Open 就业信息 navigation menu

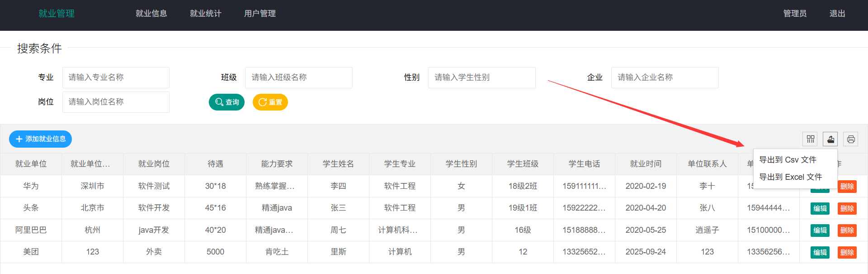click(x=151, y=14)
